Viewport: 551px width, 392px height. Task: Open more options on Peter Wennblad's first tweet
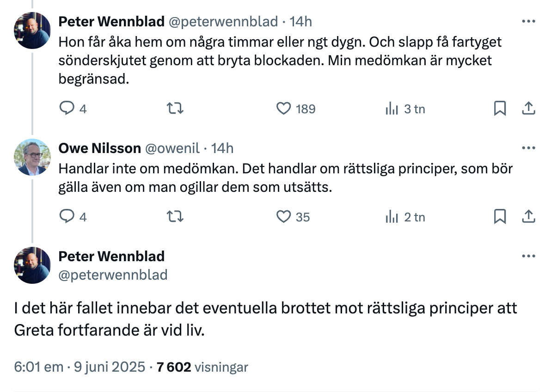click(x=528, y=21)
